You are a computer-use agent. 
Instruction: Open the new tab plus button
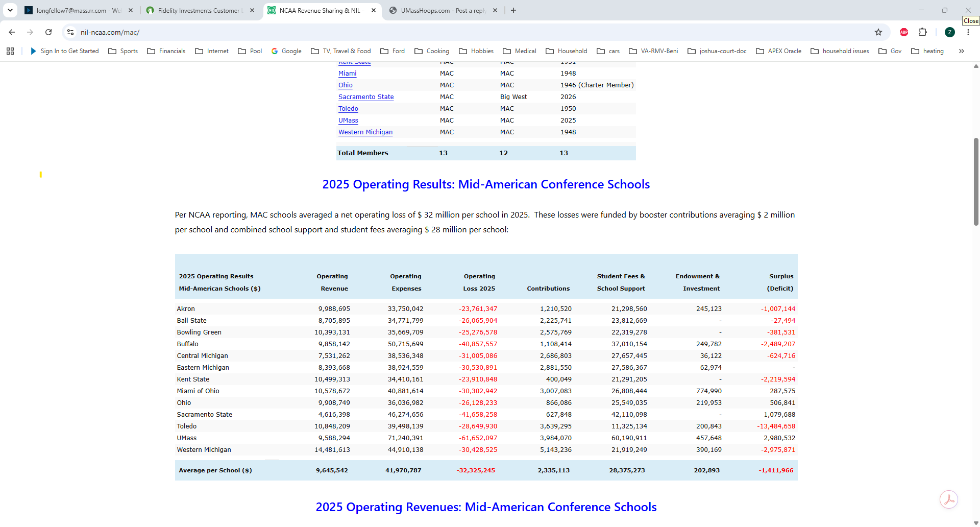pyautogui.click(x=513, y=10)
